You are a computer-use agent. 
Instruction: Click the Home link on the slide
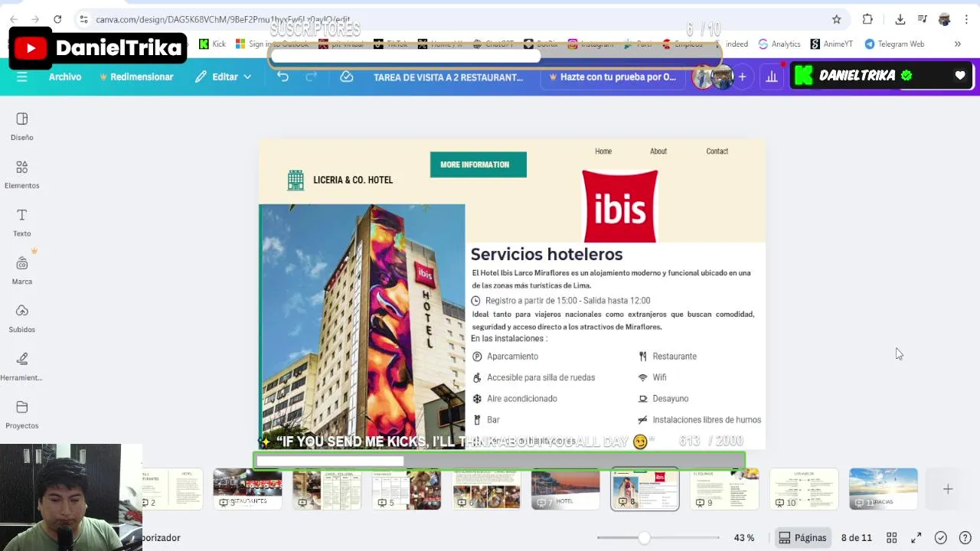pyautogui.click(x=603, y=152)
